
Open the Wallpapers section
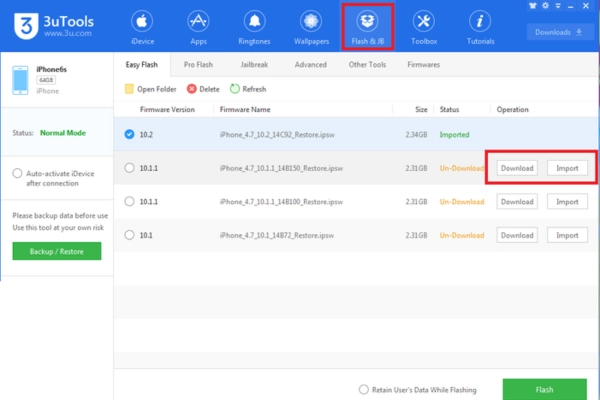(x=309, y=29)
